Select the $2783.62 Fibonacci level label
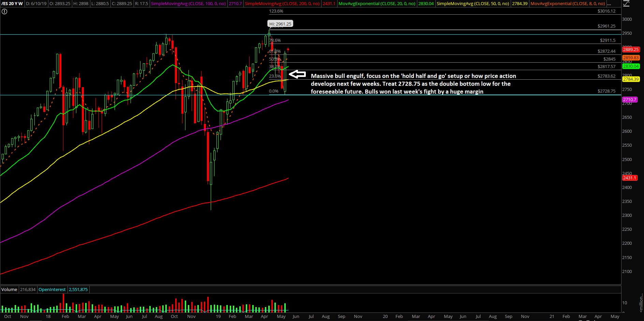Image resolution: width=644 pixels, height=321 pixels. tap(606, 76)
